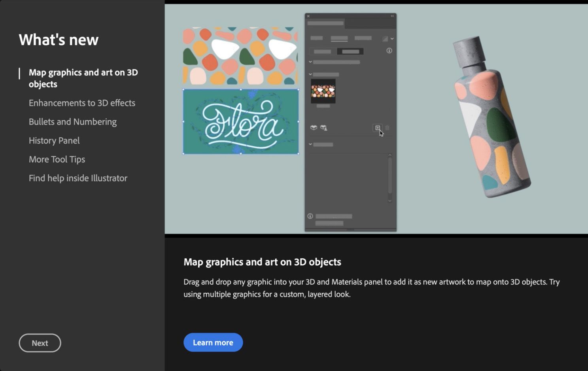Click the scroll up arrow in panel list
Screen dimensions: 588x371
point(389,155)
